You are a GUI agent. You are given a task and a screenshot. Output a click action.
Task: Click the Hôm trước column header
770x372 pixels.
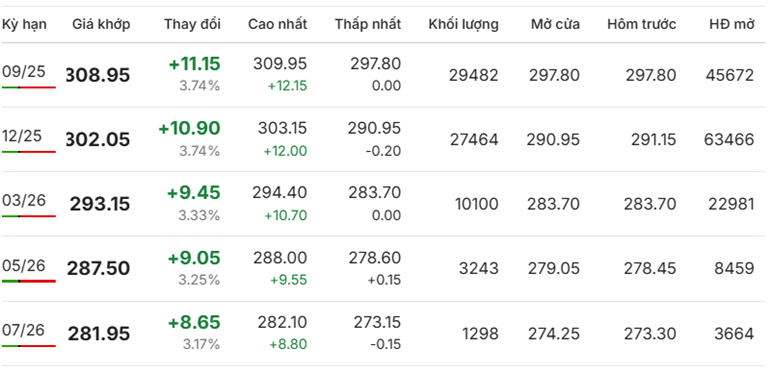(641, 24)
